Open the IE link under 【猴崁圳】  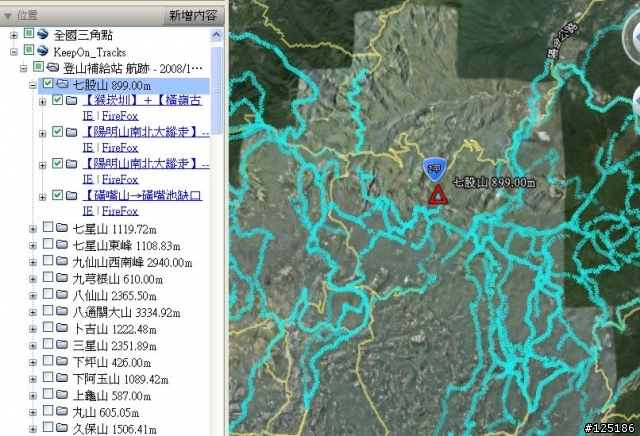coord(88,116)
